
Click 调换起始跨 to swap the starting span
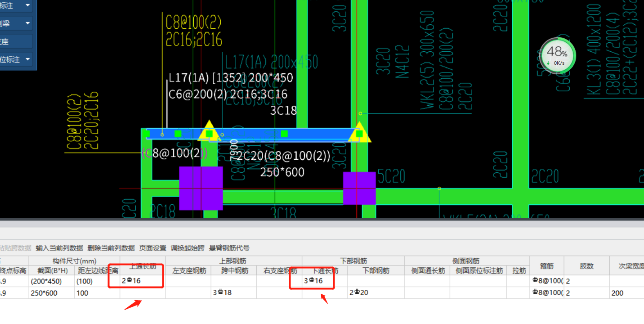188,248
